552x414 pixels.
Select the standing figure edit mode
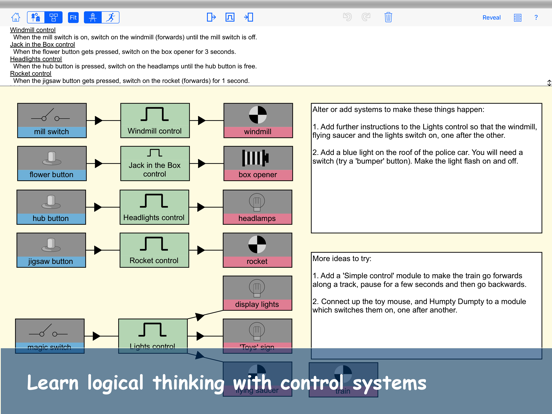click(x=93, y=17)
